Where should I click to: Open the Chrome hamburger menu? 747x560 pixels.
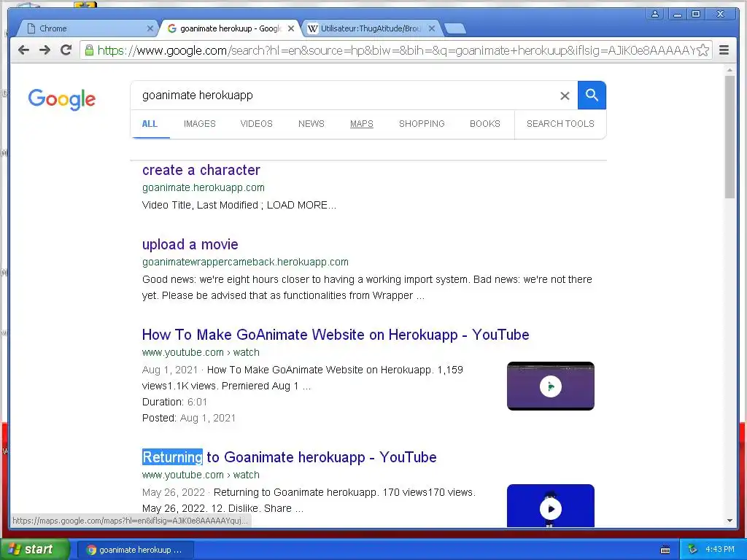click(x=724, y=50)
